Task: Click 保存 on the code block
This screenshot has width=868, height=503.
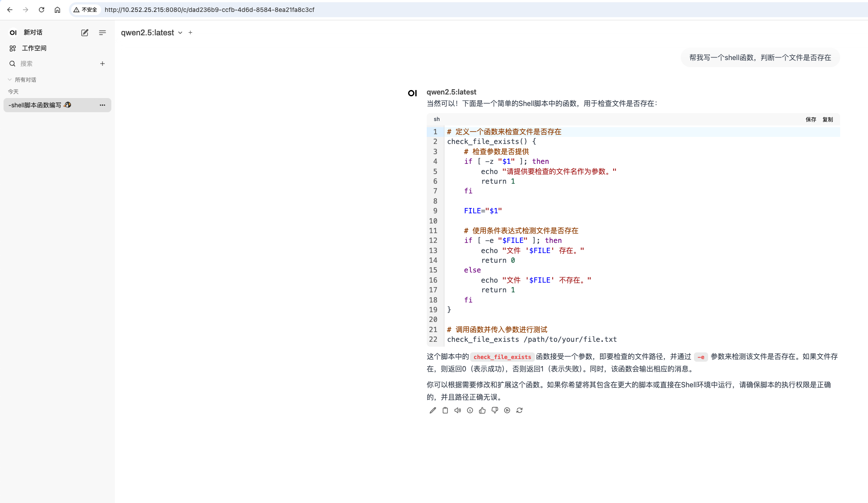Action: point(811,120)
